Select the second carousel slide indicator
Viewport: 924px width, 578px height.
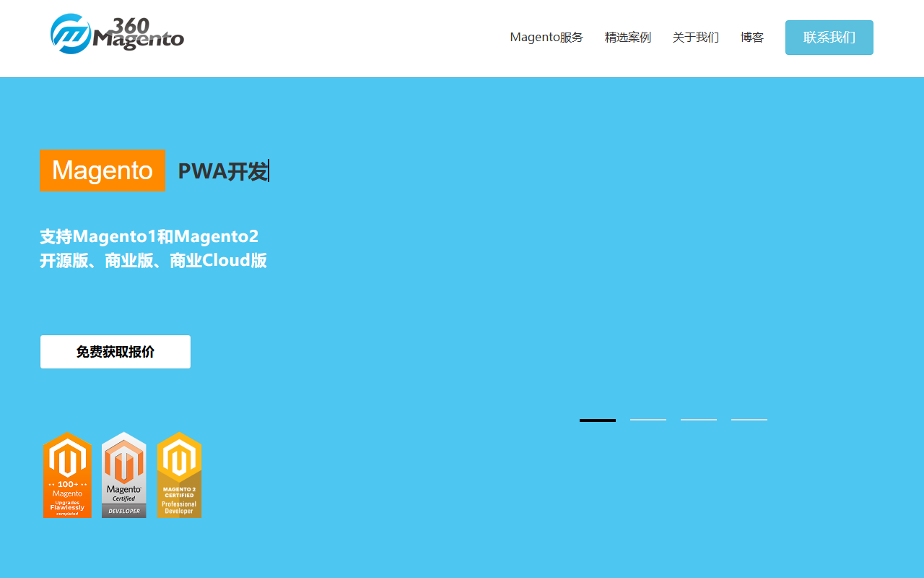pos(648,420)
